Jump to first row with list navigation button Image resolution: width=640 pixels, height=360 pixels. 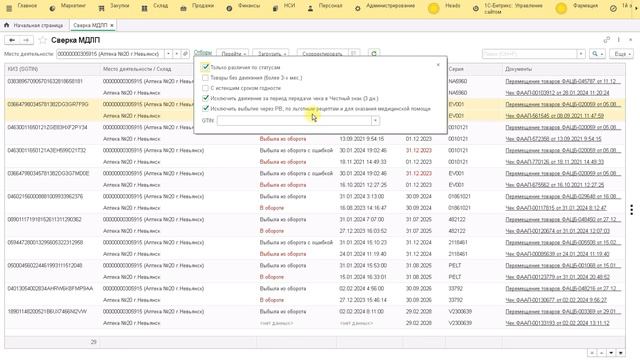(591, 353)
